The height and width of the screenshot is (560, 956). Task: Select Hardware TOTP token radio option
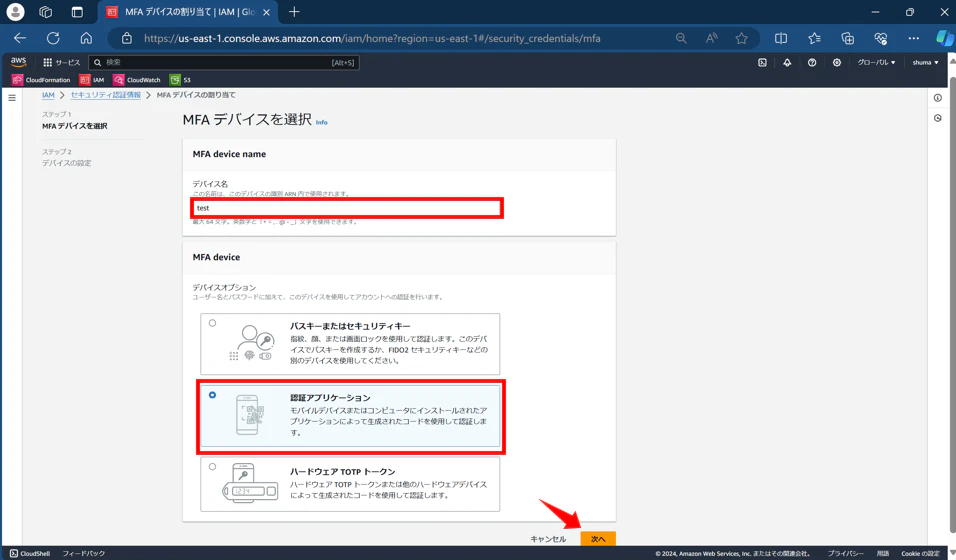(212, 467)
